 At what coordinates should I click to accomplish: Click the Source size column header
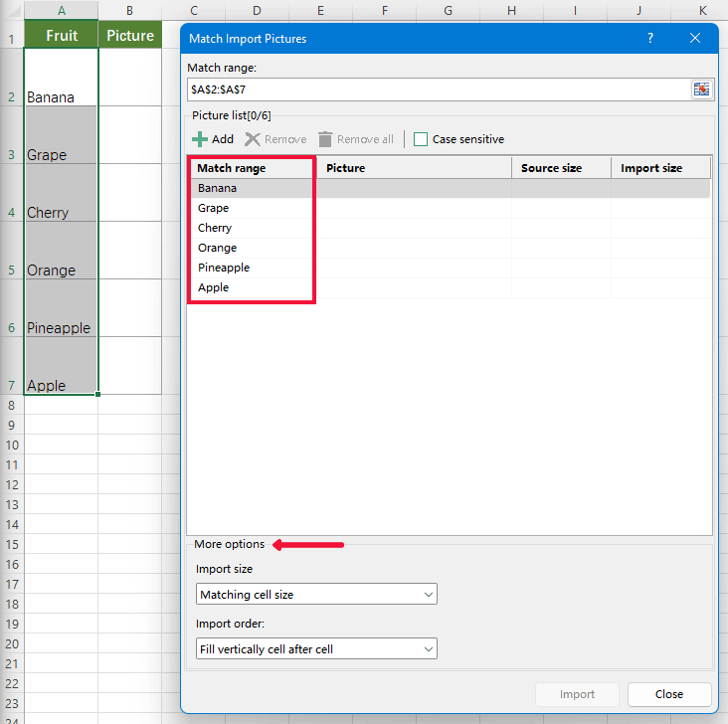click(x=561, y=168)
